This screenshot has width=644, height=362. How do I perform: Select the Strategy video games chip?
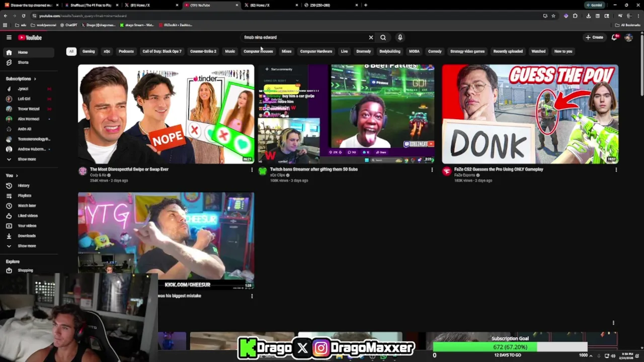[x=467, y=51]
